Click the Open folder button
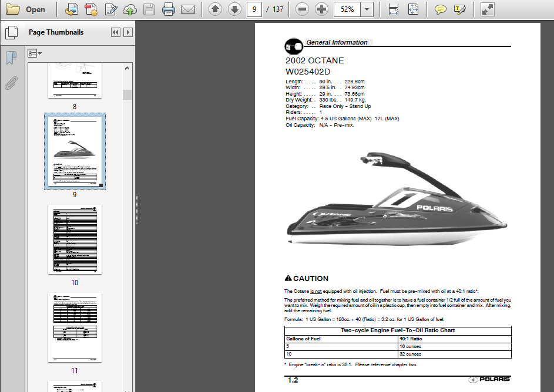Screen dimensions: 554x392 [x=25, y=9]
